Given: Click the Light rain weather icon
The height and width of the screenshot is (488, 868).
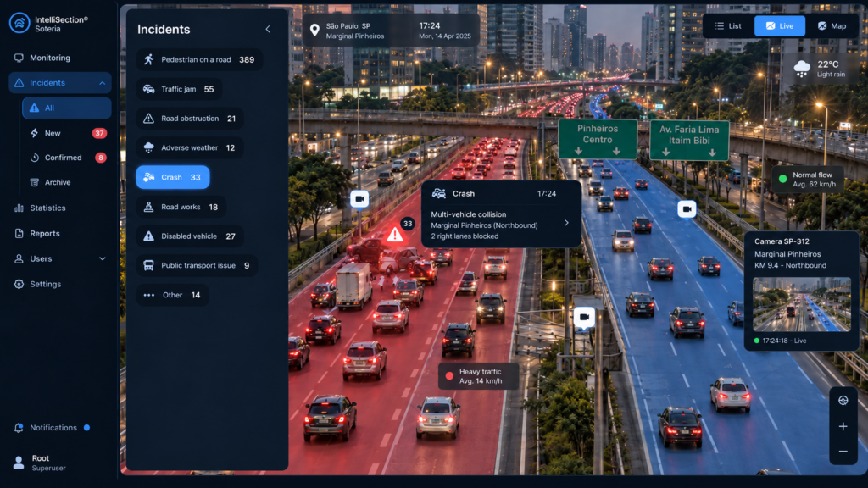Looking at the screenshot, I should (x=802, y=69).
